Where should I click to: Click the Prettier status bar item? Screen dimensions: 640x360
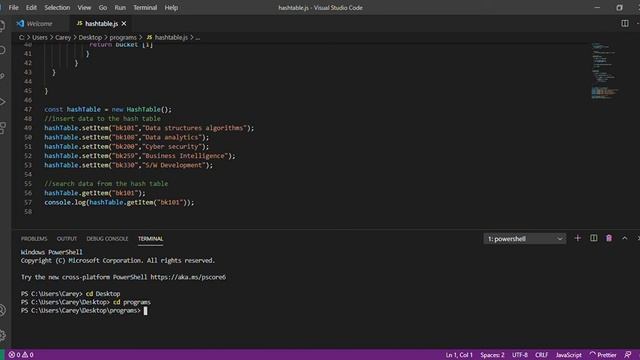pos(603,355)
